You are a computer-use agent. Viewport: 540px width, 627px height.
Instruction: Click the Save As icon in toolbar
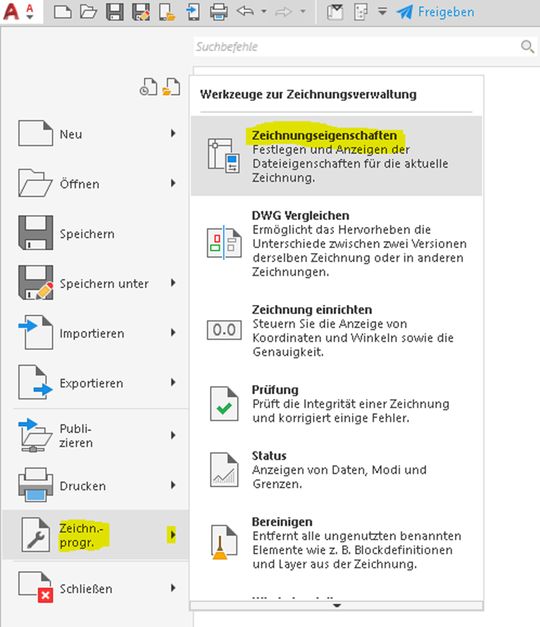point(140,12)
